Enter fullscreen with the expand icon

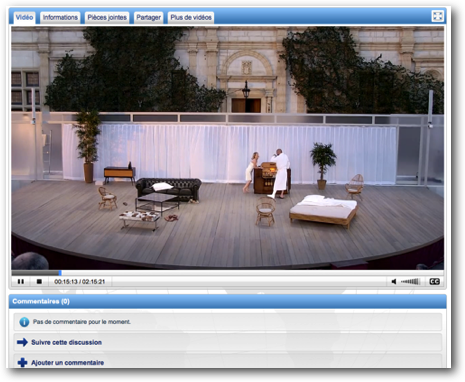[x=437, y=16]
